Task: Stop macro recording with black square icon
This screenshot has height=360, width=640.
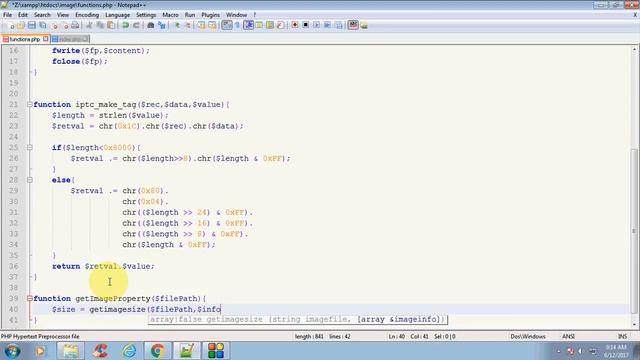Action: click(305, 25)
